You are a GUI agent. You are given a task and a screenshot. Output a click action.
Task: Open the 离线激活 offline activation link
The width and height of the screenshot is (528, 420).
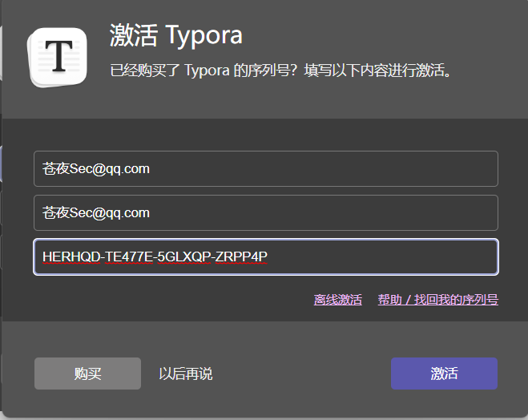tap(338, 300)
